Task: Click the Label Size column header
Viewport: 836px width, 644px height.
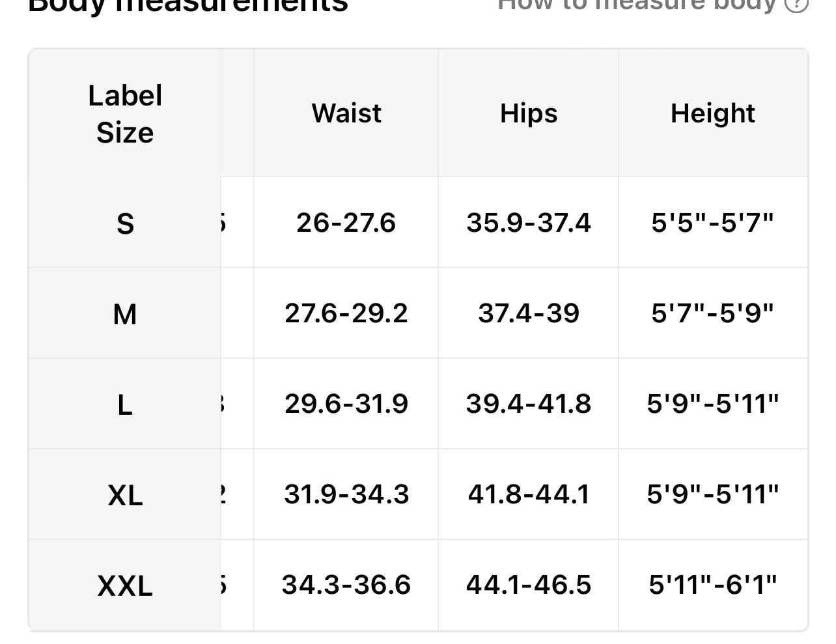Action: coord(125,114)
